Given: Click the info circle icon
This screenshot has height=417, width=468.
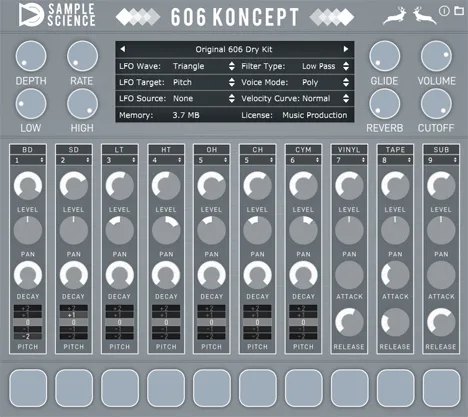Looking at the screenshot, I should click(444, 11).
